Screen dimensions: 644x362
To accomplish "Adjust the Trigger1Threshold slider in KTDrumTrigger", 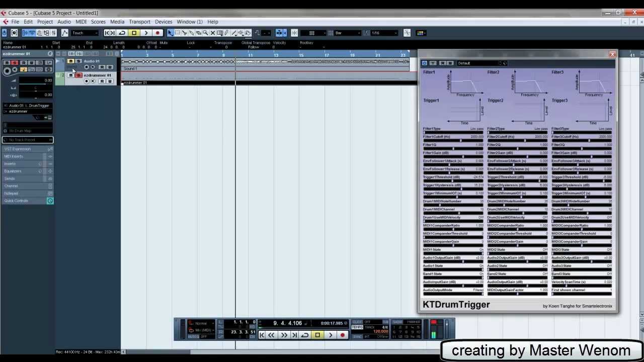I will click(453, 180).
